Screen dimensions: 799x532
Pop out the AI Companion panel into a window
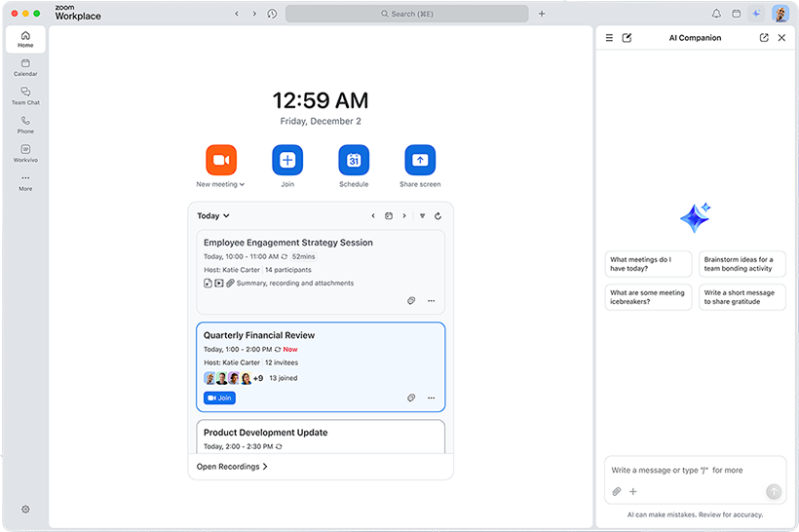coord(764,38)
